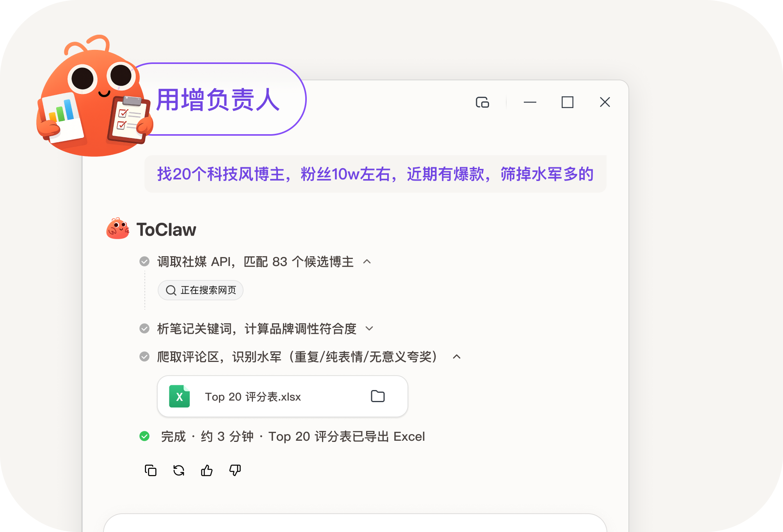The image size is (783, 532).
Task: Click the magnifier icon in 正在搜索网页 chip
Action: click(x=171, y=290)
